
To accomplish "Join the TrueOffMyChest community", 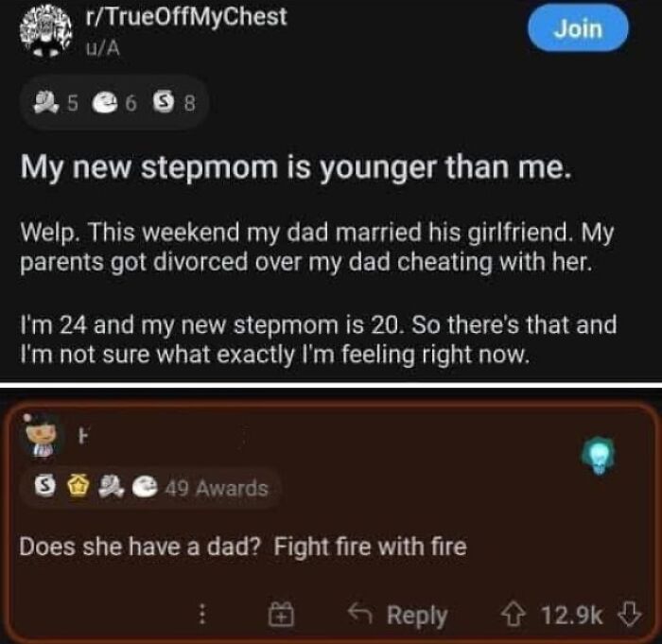I will (x=578, y=28).
